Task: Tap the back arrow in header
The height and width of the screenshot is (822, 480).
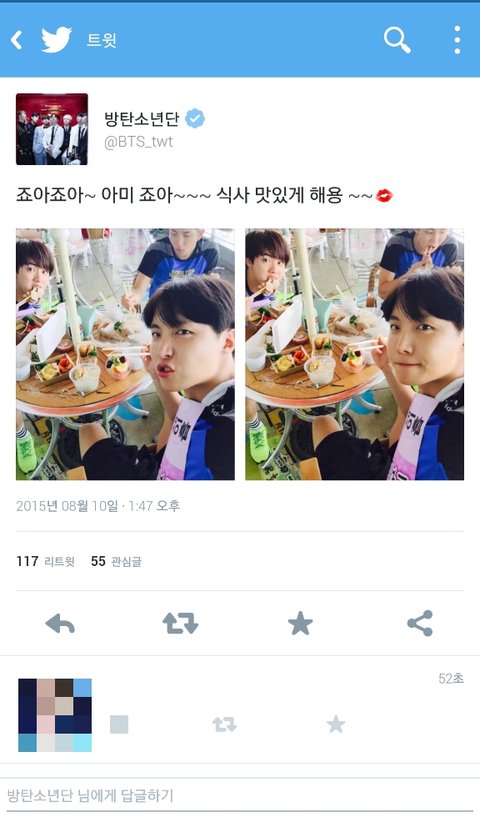Action: tap(16, 40)
